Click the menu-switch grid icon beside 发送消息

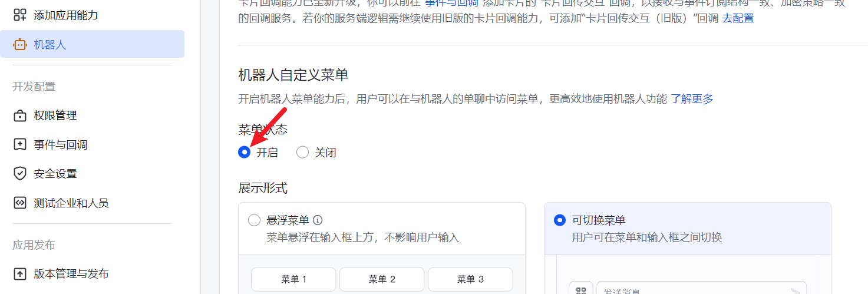click(581, 290)
